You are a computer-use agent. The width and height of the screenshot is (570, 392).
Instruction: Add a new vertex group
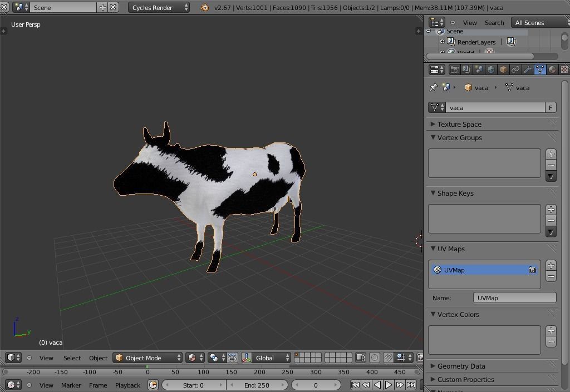[551, 154]
